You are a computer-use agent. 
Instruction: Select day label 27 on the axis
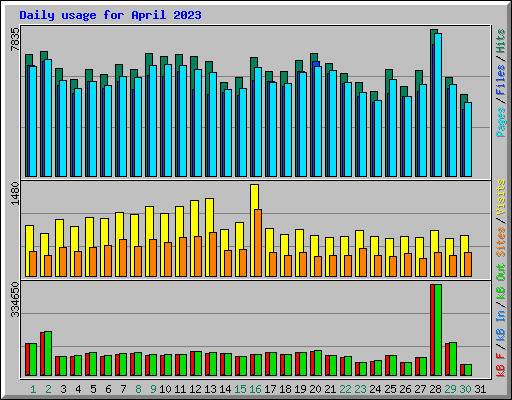coord(420,389)
